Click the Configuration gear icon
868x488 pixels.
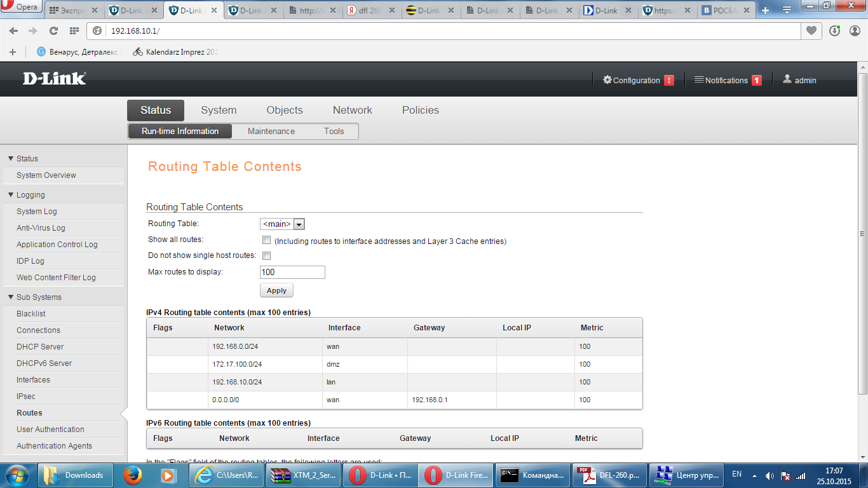(607, 80)
